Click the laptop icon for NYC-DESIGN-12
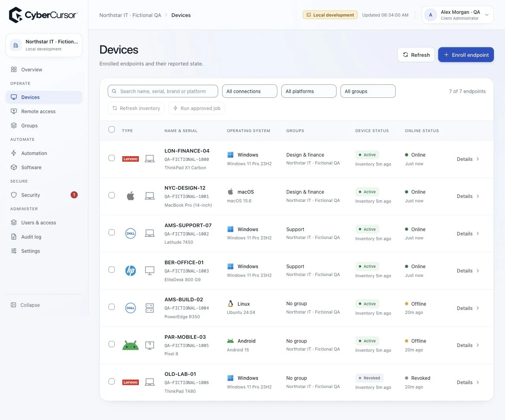 (150, 196)
